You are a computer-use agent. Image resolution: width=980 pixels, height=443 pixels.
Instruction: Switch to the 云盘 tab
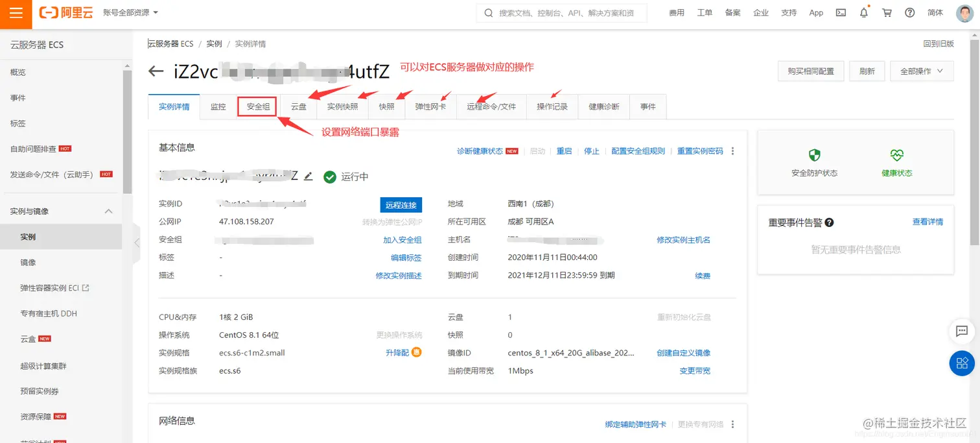click(298, 107)
